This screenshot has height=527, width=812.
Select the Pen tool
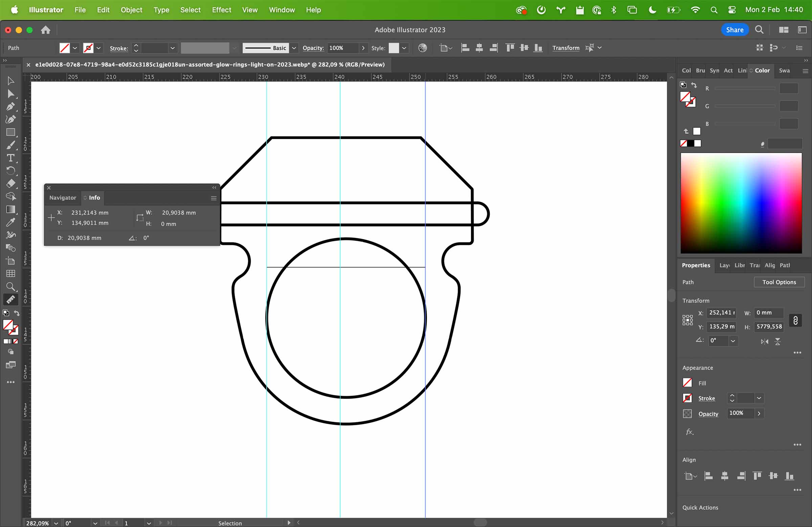10,107
